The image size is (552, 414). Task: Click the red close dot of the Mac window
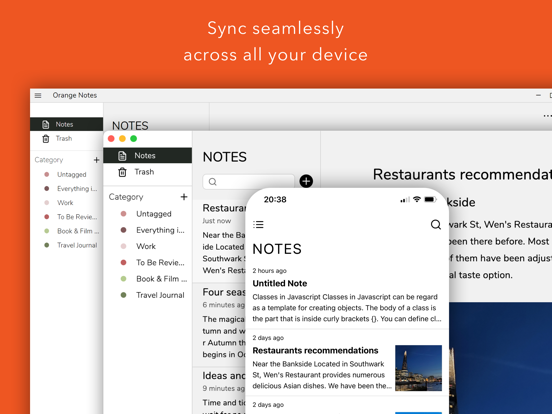click(x=111, y=139)
